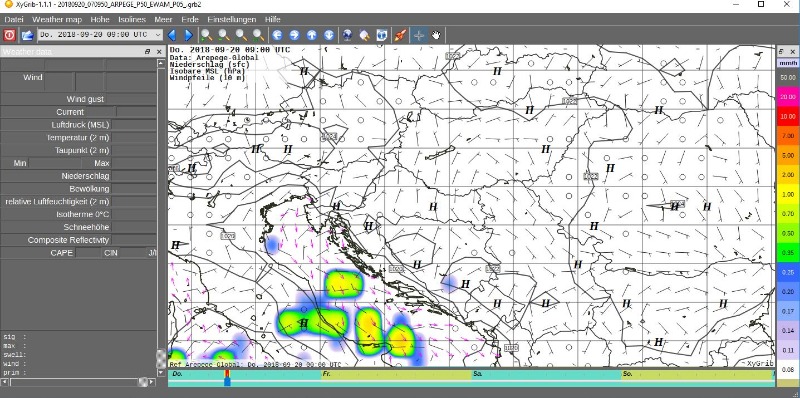Open the forecast date dropdown

coord(101,35)
